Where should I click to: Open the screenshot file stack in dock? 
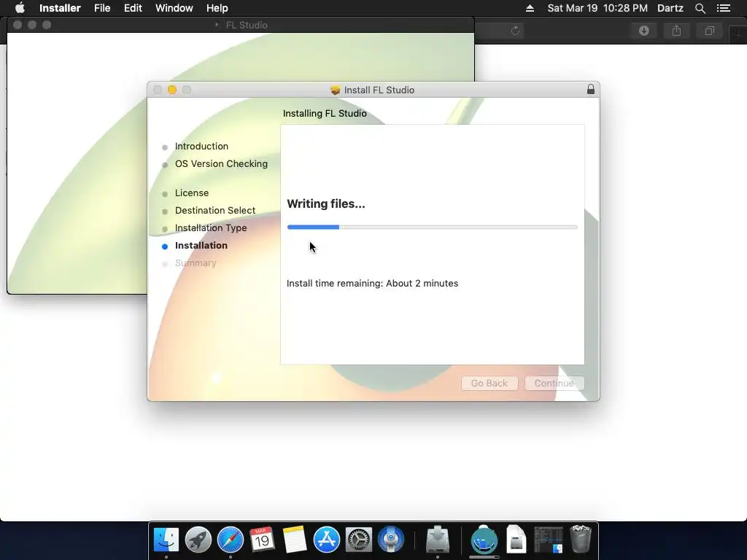pyautogui.click(x=549, y=540)
